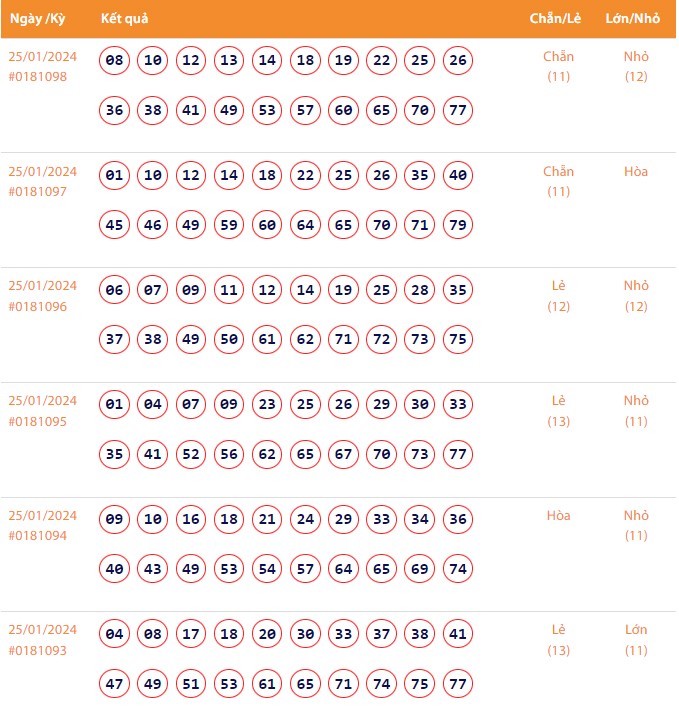Open draw #0181095 link

tap(38, 421)
